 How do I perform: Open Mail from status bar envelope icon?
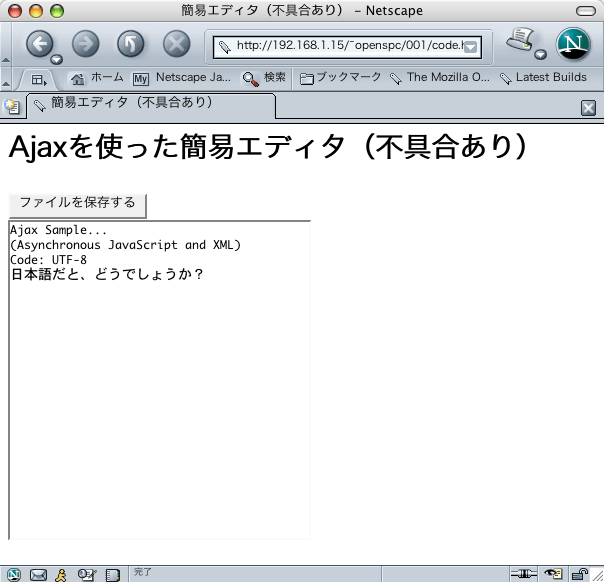pyautogui.click(x=38, y=575)
